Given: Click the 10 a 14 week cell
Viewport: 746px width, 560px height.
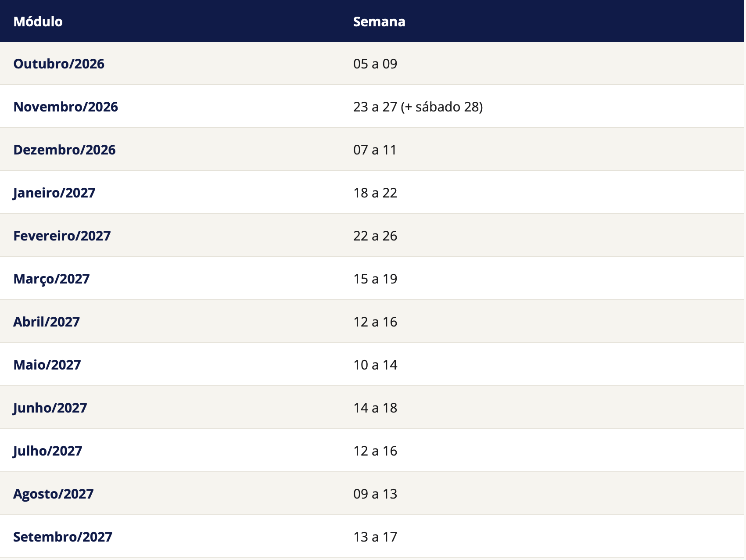Looking at the screenshot, I should (x=375, y=365).
